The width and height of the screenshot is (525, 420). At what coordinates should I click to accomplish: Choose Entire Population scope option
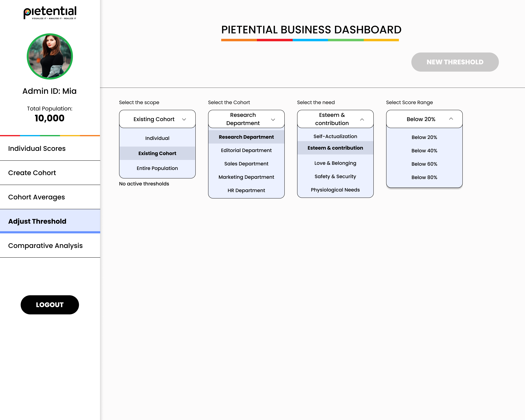tap(157, 168)
